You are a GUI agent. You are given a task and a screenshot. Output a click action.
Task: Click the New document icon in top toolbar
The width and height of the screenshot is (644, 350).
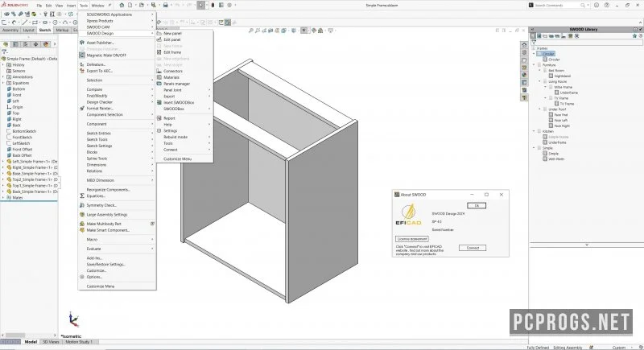pyautogui.click(x=130, y=6)
